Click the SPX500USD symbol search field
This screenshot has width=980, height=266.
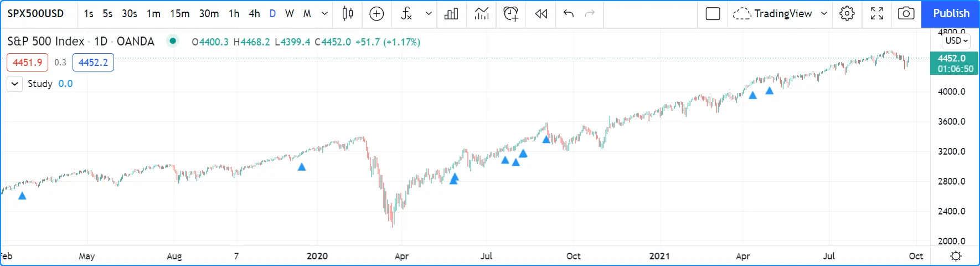coord(36,14)
